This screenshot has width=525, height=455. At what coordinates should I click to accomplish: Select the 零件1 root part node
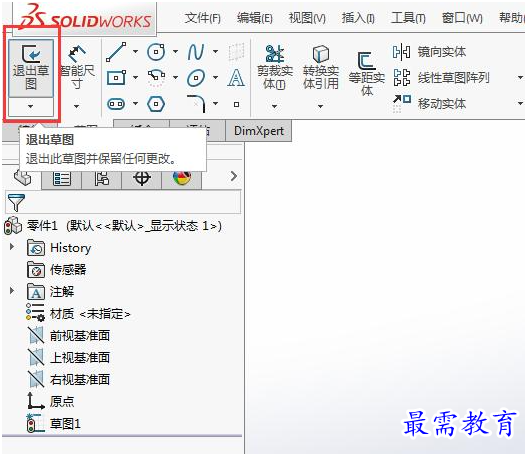(113, 226)
